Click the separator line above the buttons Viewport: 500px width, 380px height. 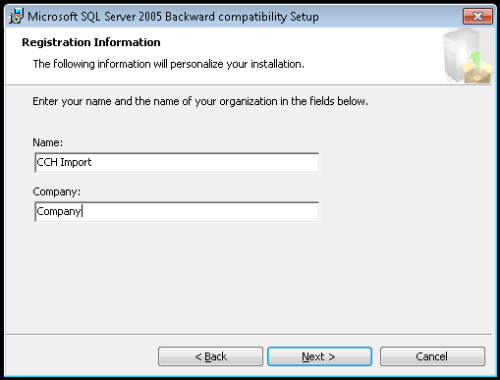click(x=249, y=334)
